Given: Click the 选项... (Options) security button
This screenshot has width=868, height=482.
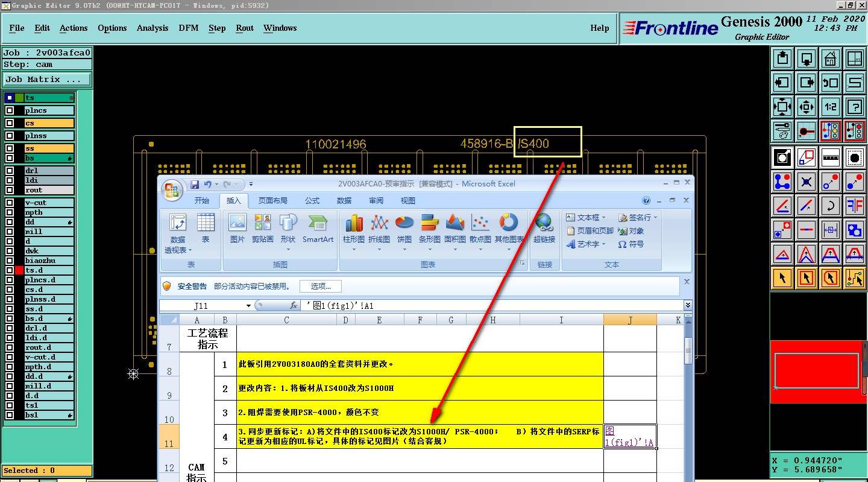Looking at the screenshot, I should [x=321, y=286].
